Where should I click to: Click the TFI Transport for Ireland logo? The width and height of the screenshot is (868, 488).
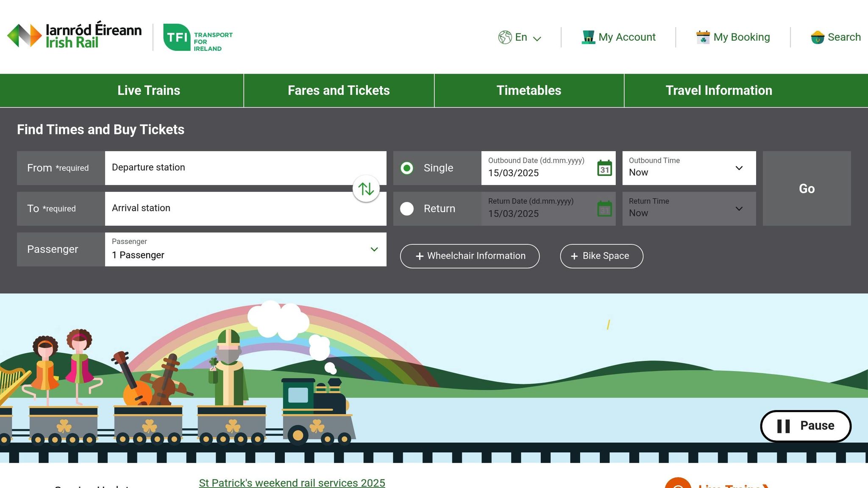pyautogui.click(x=198, y=37)
